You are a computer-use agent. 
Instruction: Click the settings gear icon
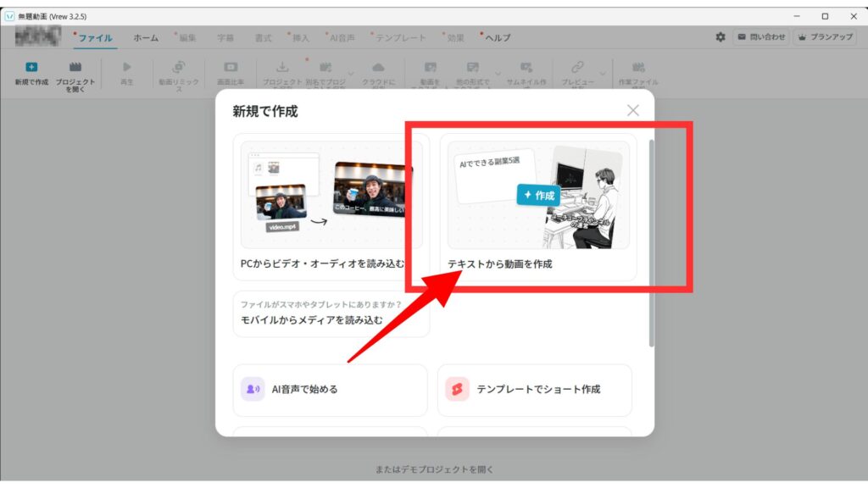point(721,37)
